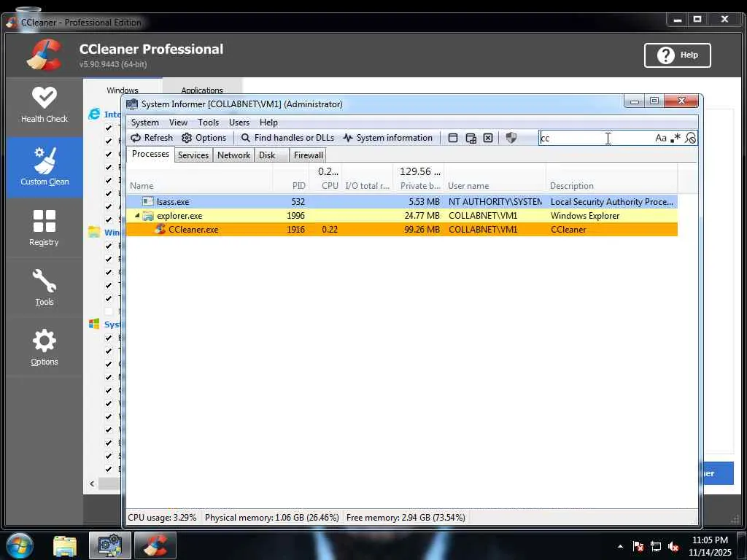Click the network tray icon
This screenshot has width=747, height=560.
point(656,546)
